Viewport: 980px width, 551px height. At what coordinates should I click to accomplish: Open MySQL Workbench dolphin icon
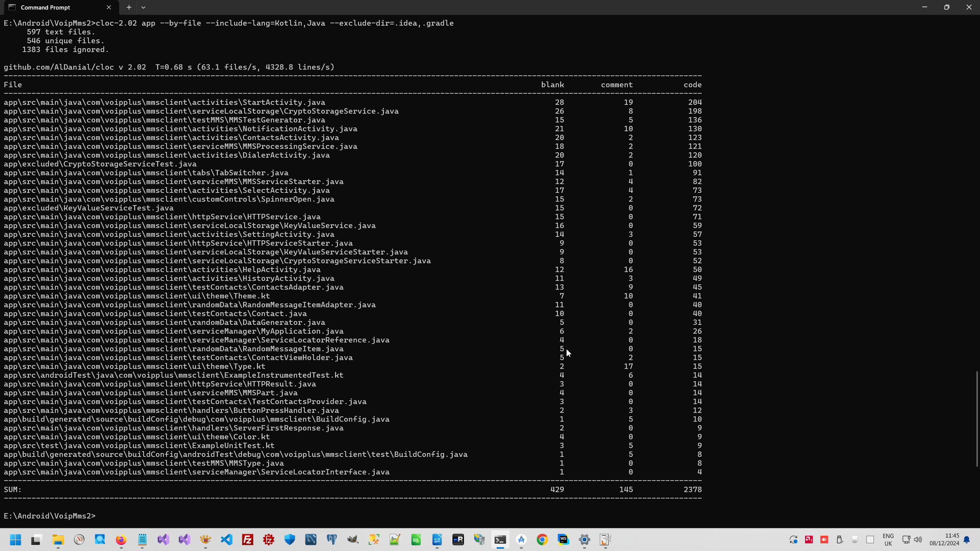pos(311,540)
